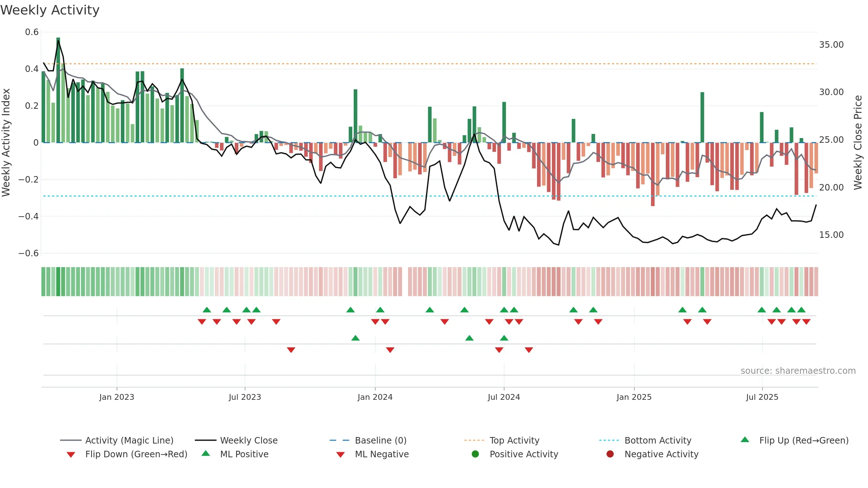This screenshot has width=868, height=488.
Task: Click the Jul 2025 axis label
Action: click(x=762, y=397)
